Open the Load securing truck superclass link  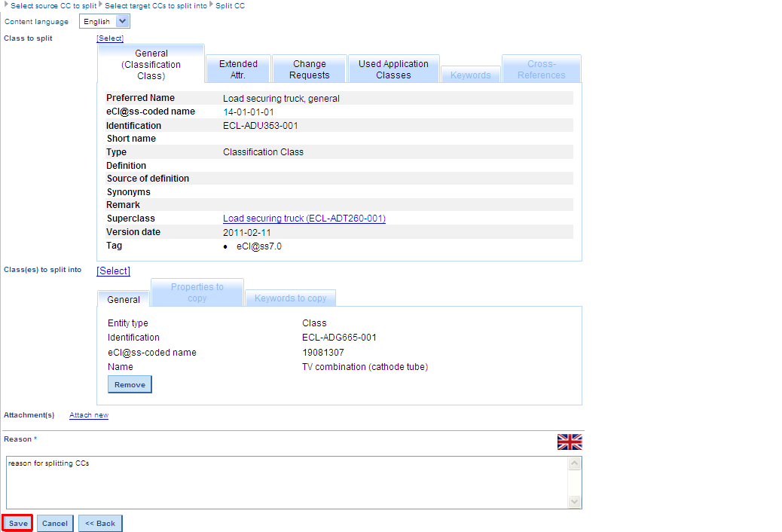click(304, 219)
